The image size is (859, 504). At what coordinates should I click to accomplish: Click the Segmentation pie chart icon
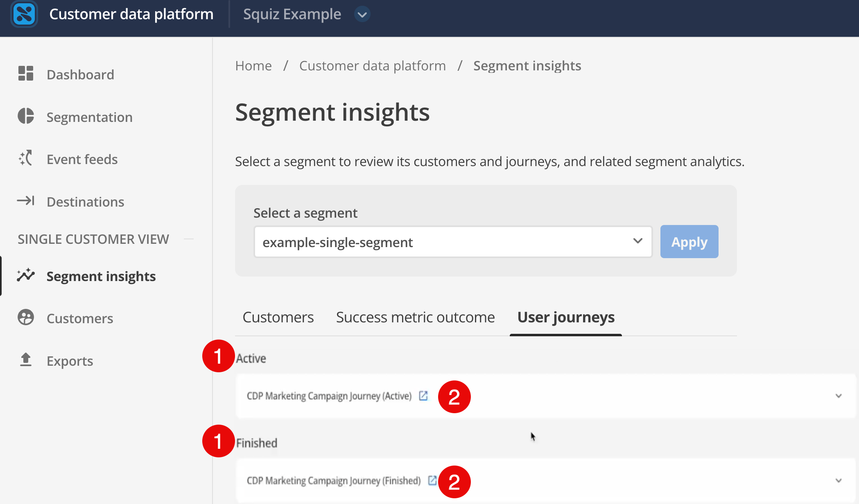[x=25, y=117]
